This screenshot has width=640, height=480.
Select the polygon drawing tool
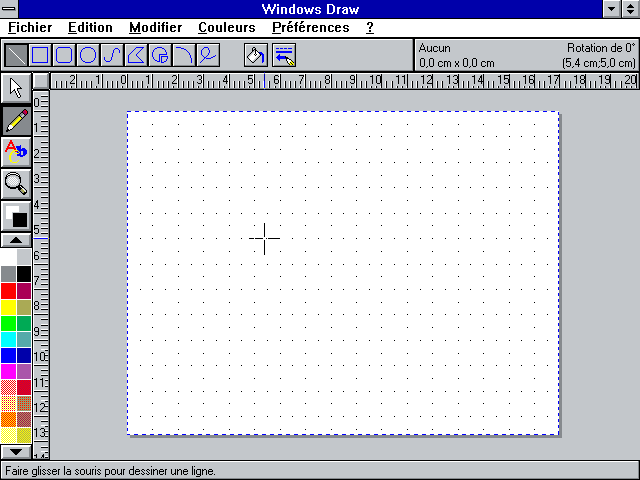click(136, 55)
